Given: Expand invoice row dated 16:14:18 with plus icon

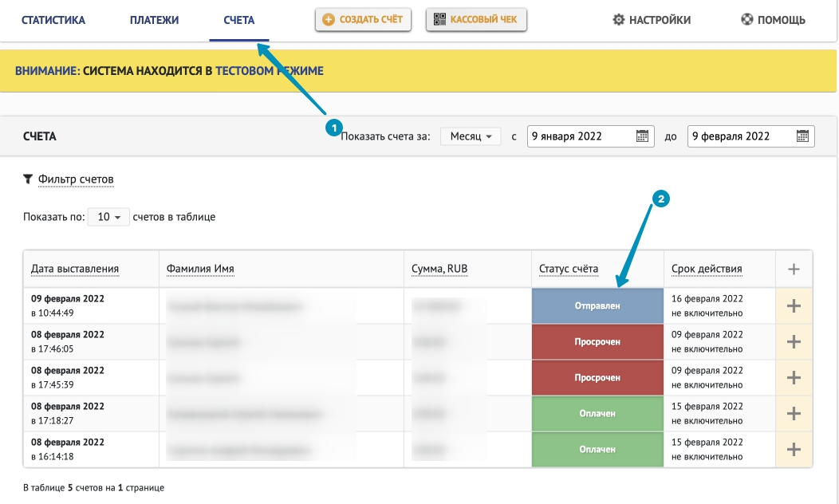Looking at the screenshot, I should pos(794,449).
